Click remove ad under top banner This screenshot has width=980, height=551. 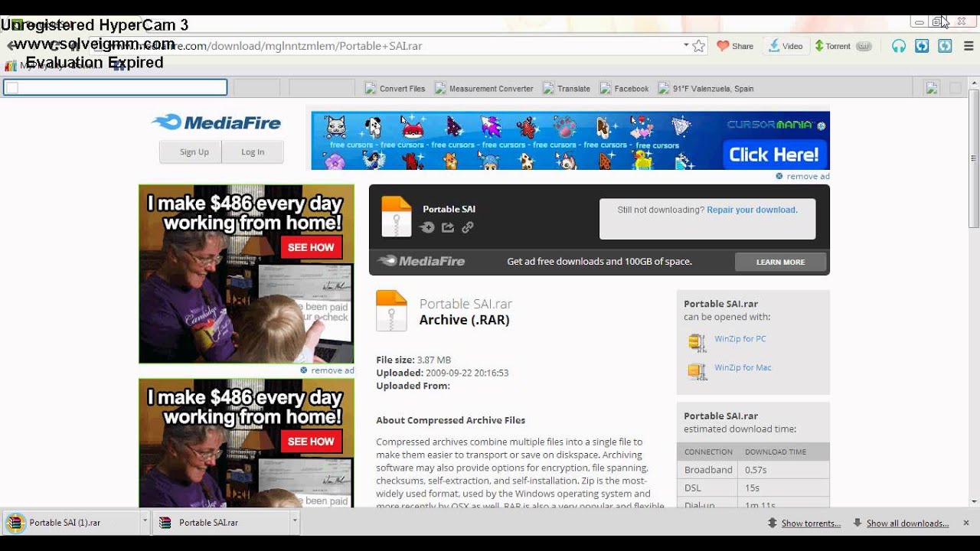pos(802,176)
